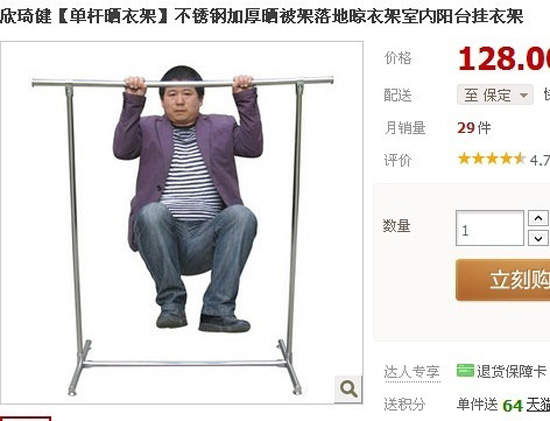Click the 送积分 label
Screen dimensions: 550x421
pyautogui.click(x=404, y=405)
